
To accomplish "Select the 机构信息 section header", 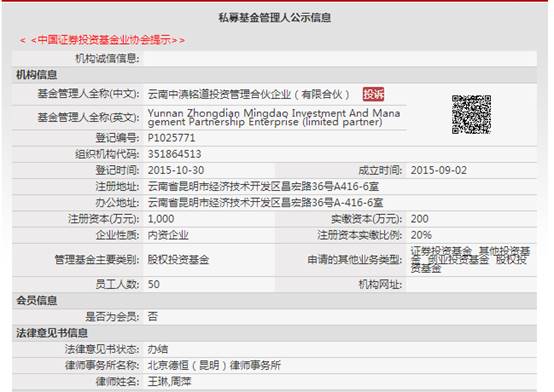I will tap(36, 75).
